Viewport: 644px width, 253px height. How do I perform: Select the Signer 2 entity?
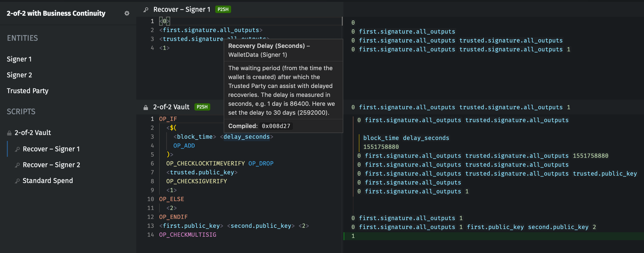19,75
